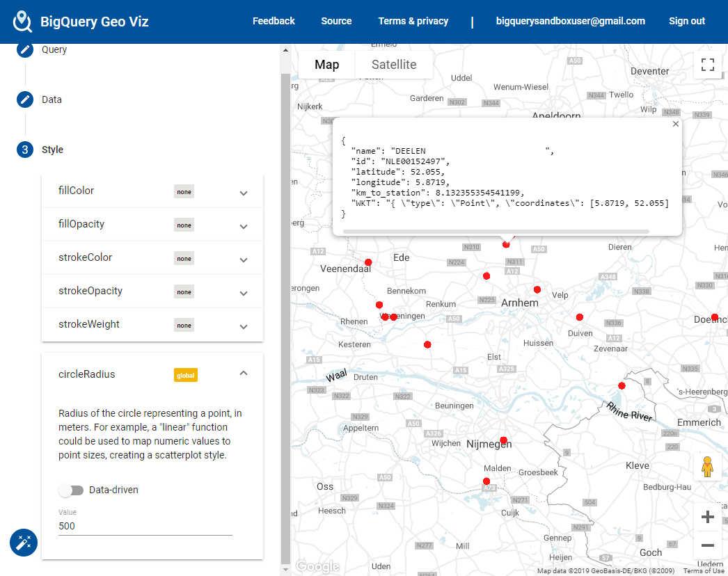Expand the strokeWeight option
This screenshot has width=728, height=576.
(244, 327)
